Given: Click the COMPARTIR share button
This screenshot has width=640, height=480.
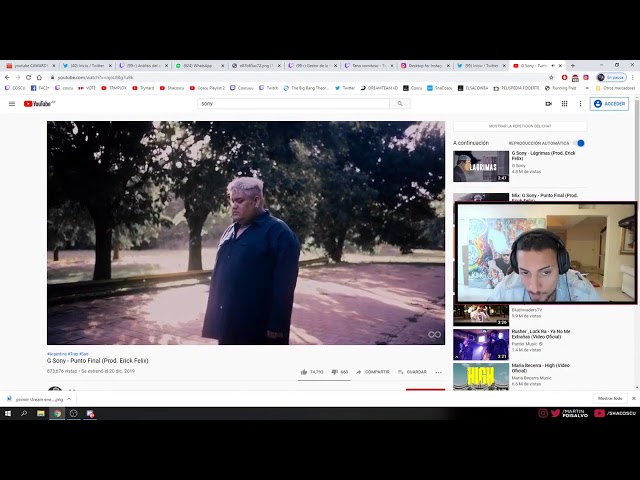Looking at the screenshot, I should coord(373,372).
